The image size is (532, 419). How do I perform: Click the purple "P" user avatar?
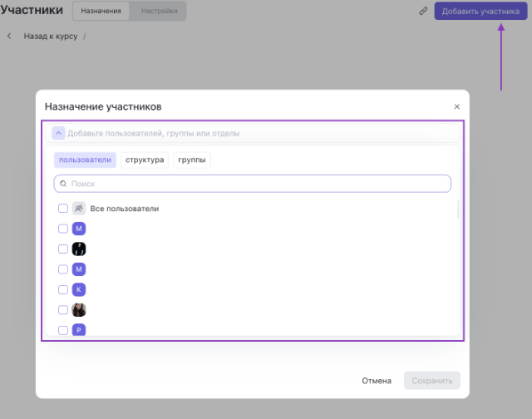pos(79,330)
